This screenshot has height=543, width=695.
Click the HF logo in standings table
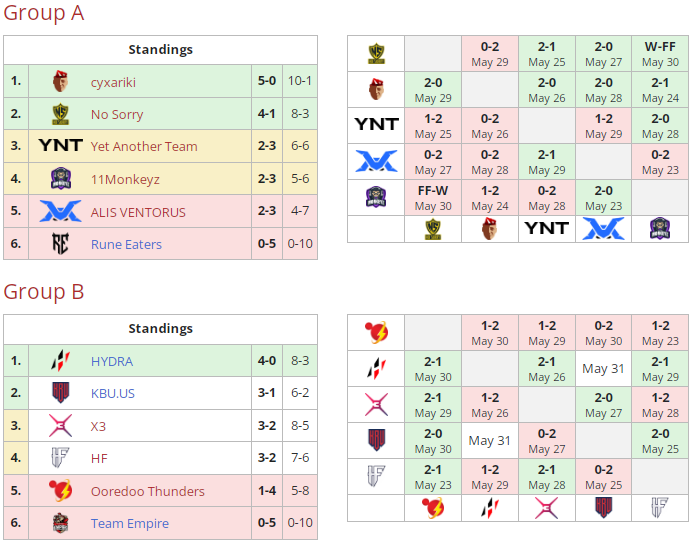60,458
